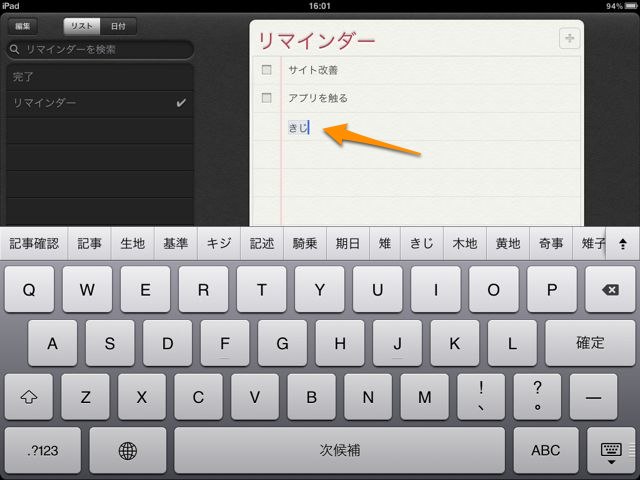Tap the Y key
Image resolution: width=640 pixels, height=480 pixels.
click(x=320, y=290)
